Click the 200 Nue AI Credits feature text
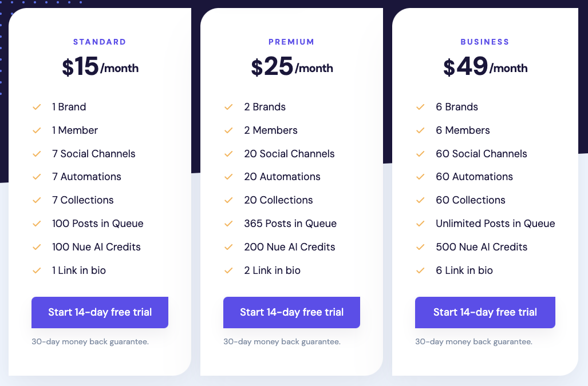This screenshot has height=386, width=588. [x=290, y=247]
